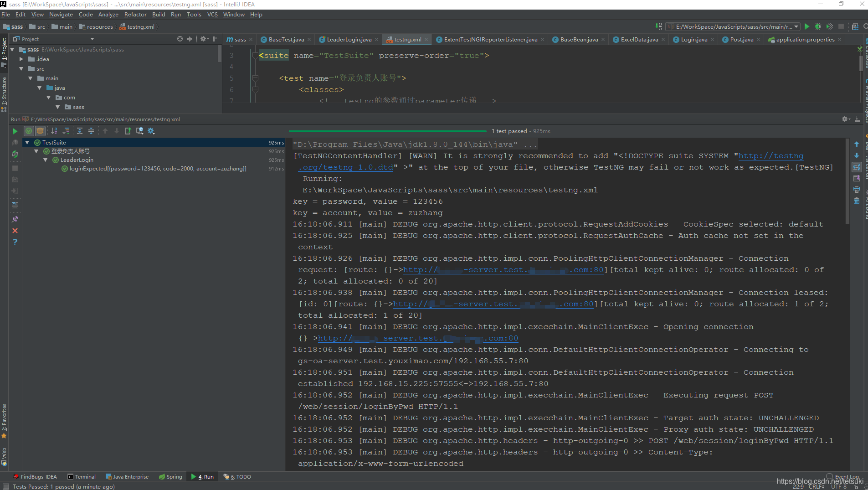Open the 6: TODO tool window
Screen dimensions: 868x490
(237, 477)
